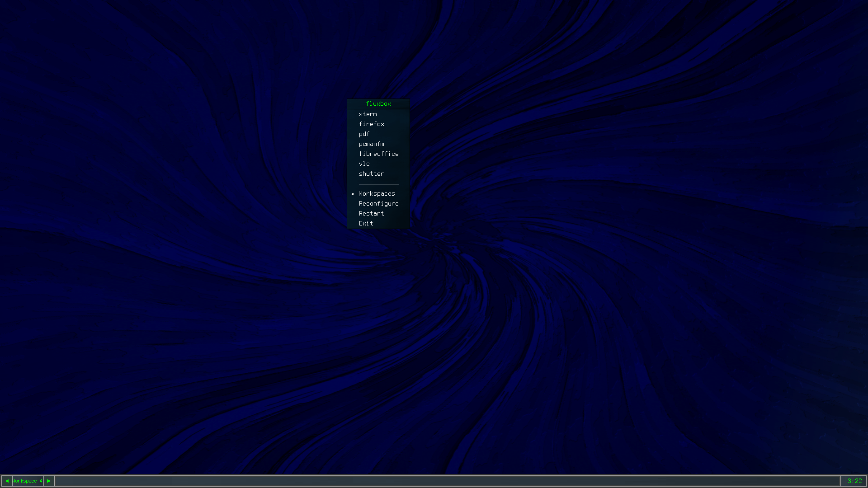This screenshot has width=868, height=488.
Task: Open firefox from the fluxbox menu
Action: [371, 124]
